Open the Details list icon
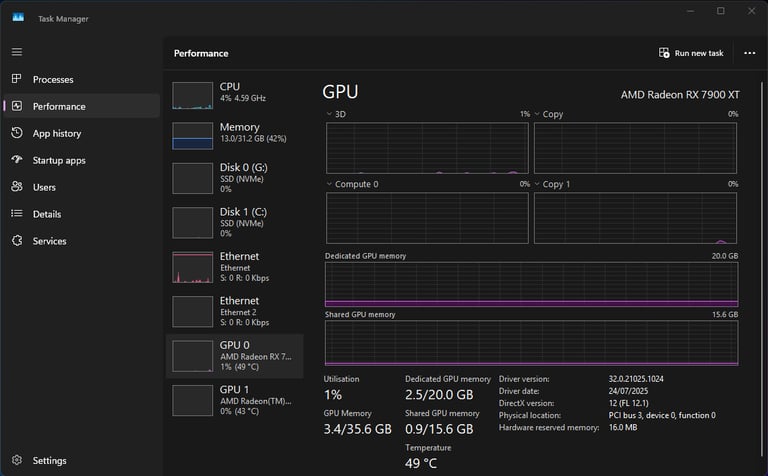 (17, 214)
